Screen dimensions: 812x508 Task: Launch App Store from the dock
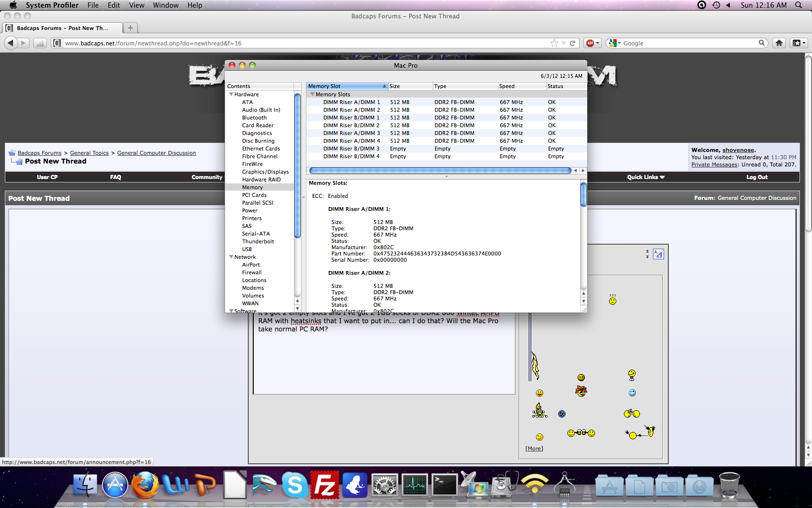115,485
